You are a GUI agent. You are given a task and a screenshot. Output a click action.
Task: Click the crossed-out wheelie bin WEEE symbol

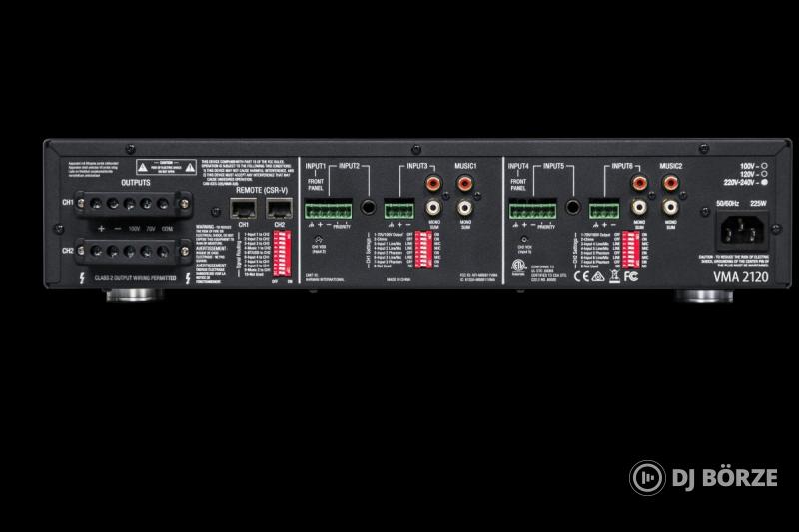tap(614, 276)
